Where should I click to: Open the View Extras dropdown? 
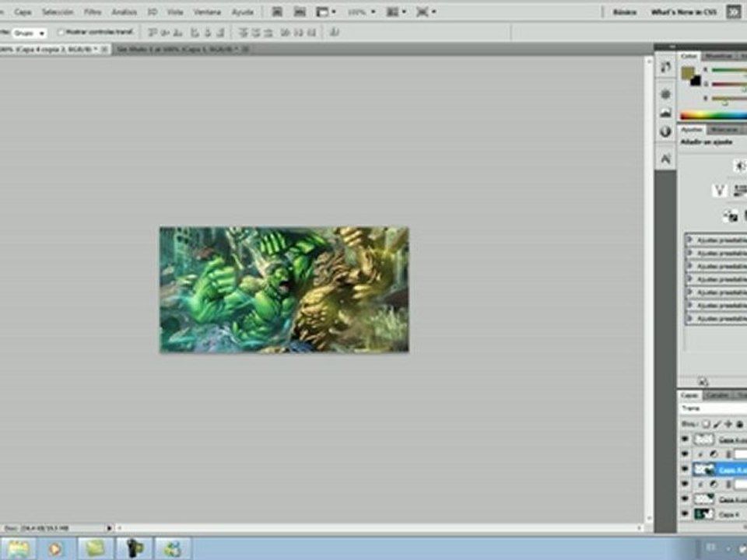click(326, 12)
